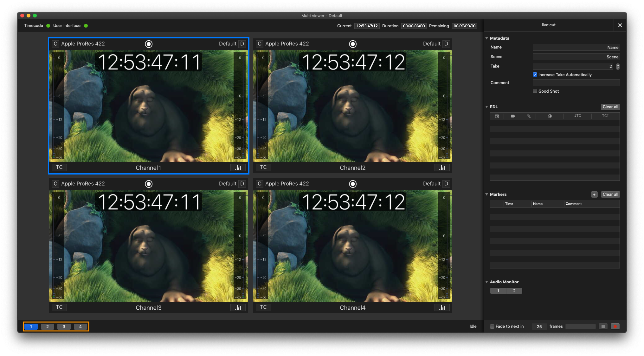Click Clear all in EDL section
The width and height of the screenshot is (644, 356).
click(610, 107)
